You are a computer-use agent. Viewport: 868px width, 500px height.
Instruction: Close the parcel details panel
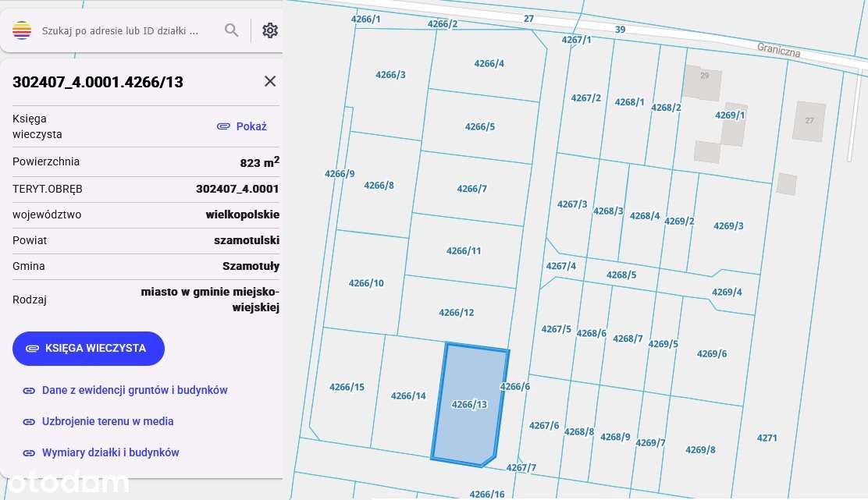(x=269, y=81)
